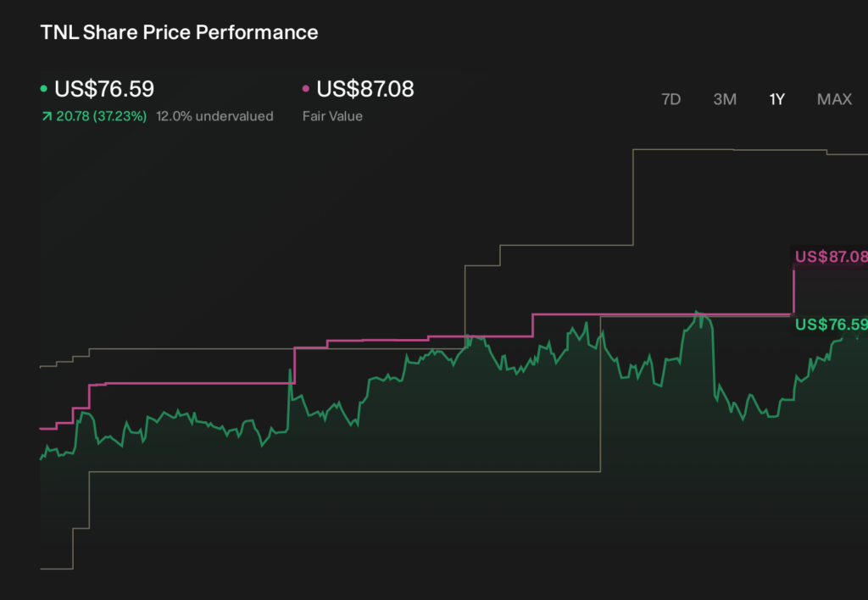Click green dot beside US$76.59 header
The height and width of the screenshot is (600, 868).
pos(44,89)
